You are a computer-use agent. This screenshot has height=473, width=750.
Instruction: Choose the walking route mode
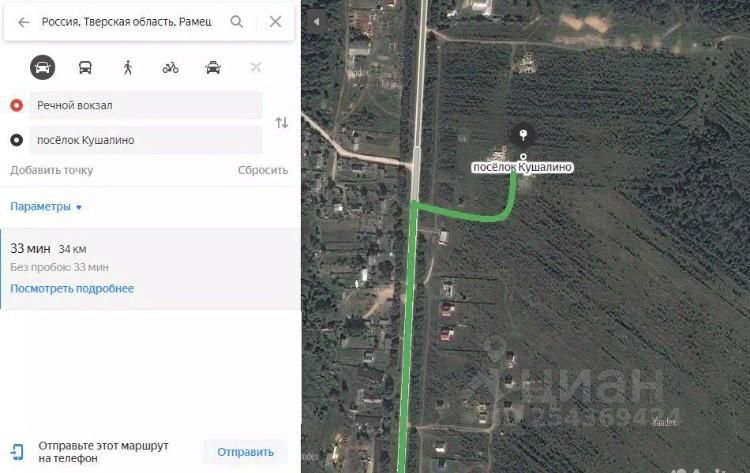click(128, 67)
